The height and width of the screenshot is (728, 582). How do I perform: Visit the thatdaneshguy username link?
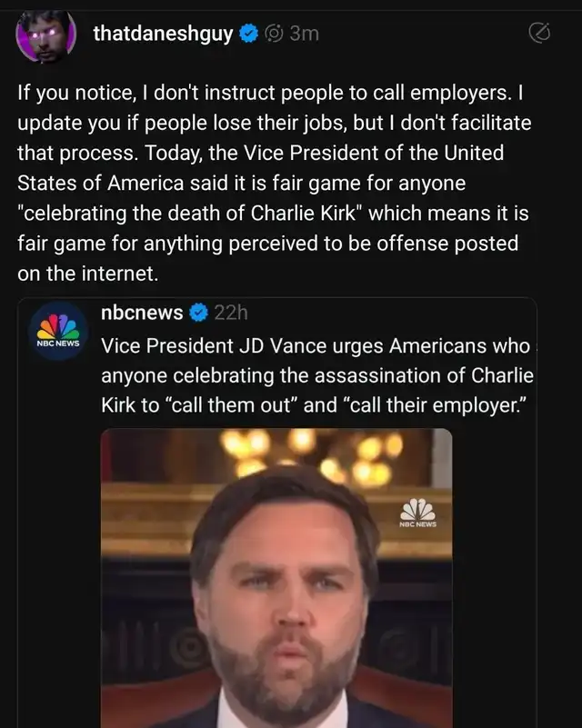coord(163,35)
